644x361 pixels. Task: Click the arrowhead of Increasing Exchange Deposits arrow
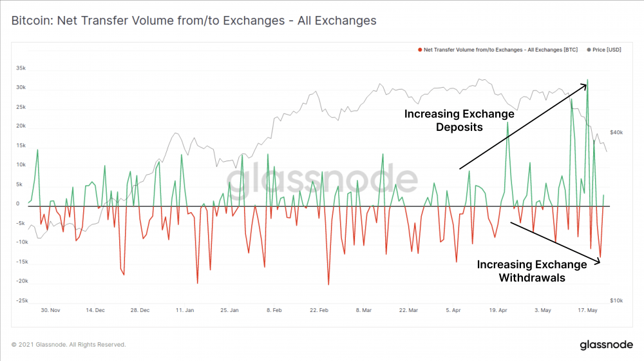tap(584, 86)
